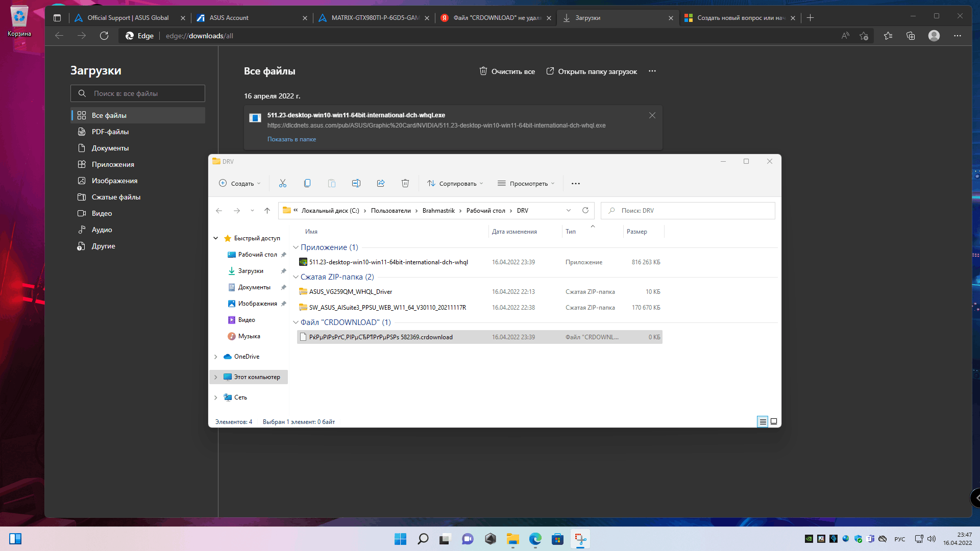
Task: Open Edge Collections icon
Action: click(x=911, y=36)
